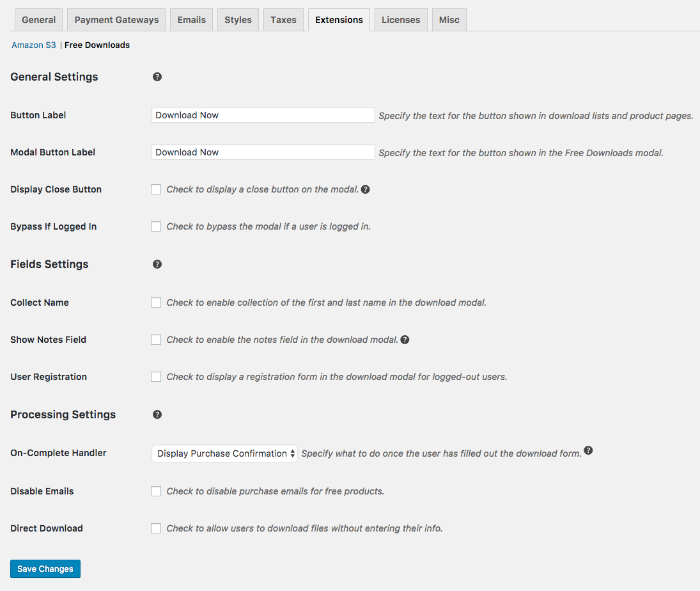Screen dimensions: 700x591
Task: Check the User Registration checkbox
Action: point(156,377)
